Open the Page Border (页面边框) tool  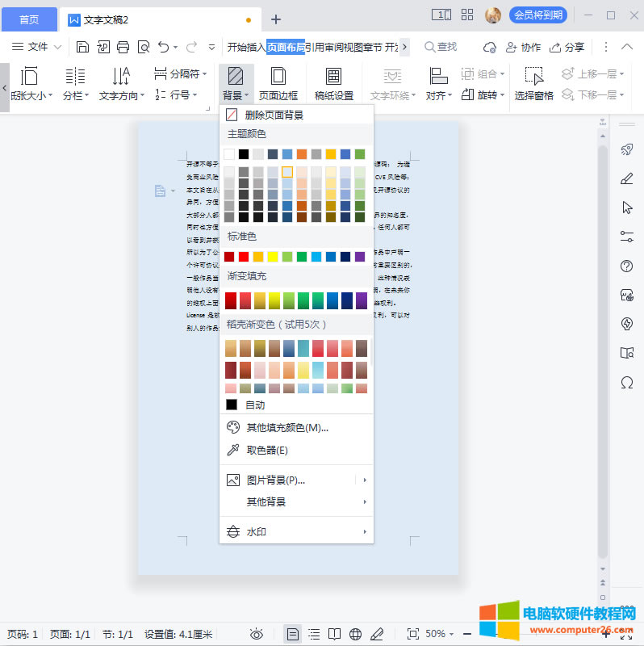point(278,84)
